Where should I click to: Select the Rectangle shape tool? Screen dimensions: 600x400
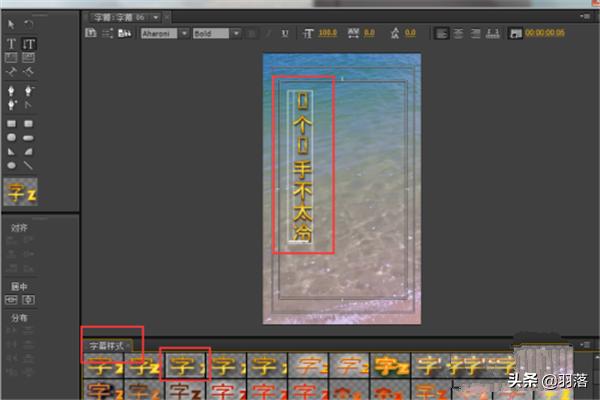click(12, 123)
